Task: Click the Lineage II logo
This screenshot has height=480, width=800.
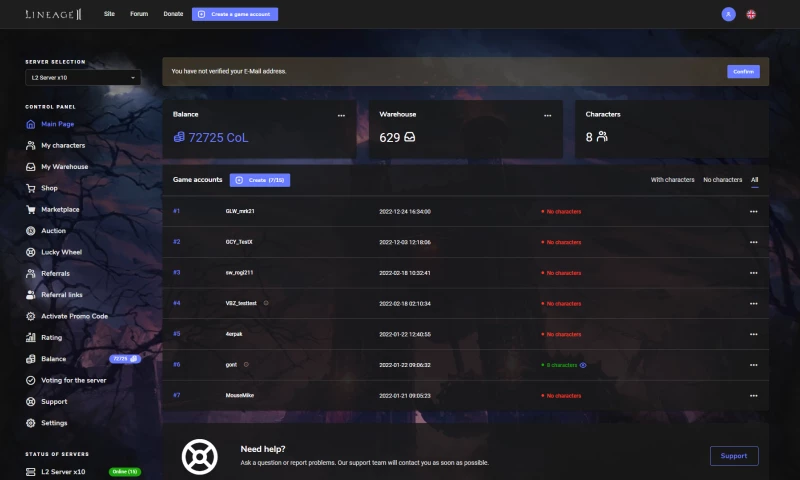Action: tap(54, 14)
